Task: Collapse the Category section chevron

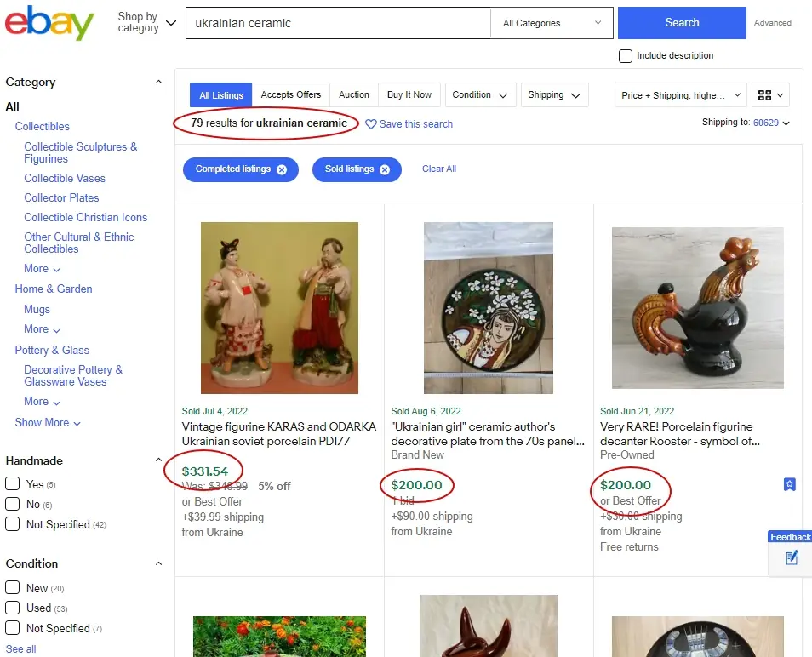Action: [159, 82]
